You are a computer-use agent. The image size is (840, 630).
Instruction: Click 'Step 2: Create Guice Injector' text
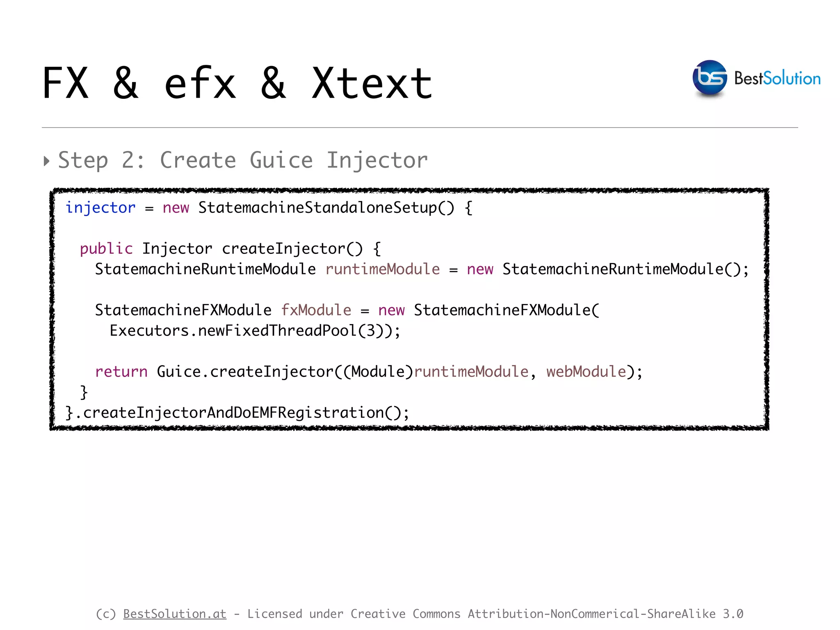(x=243, y=160)
